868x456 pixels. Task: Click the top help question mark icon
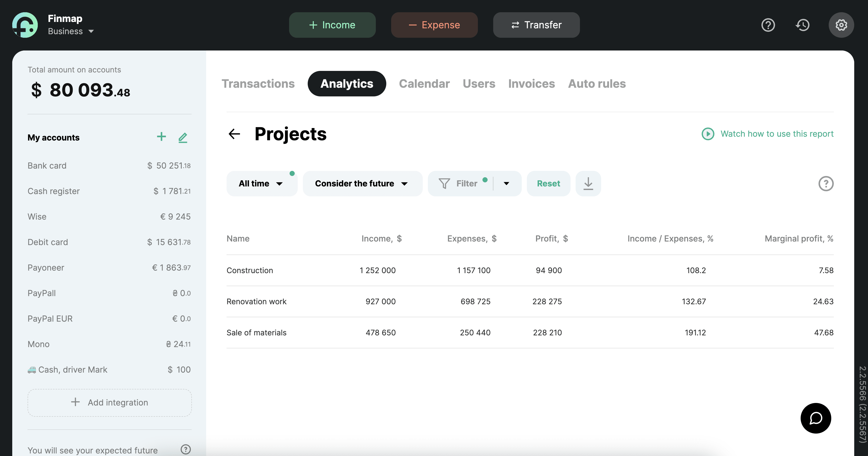pos(768,25)
